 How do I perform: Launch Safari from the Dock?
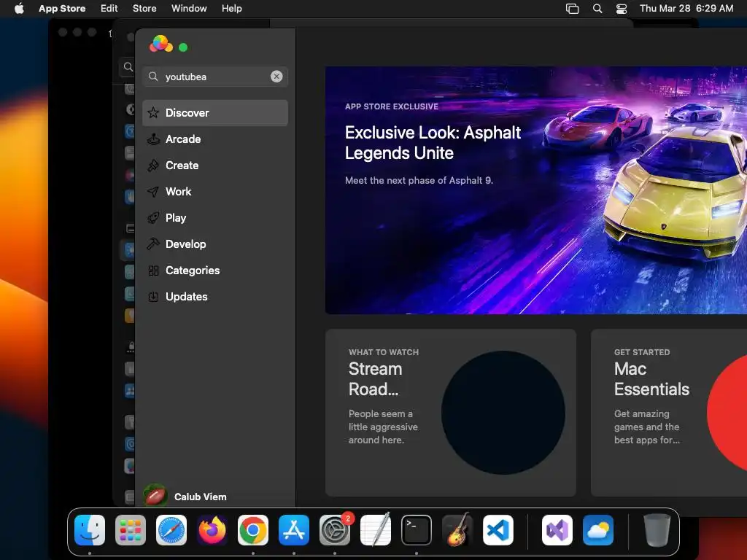171,530
